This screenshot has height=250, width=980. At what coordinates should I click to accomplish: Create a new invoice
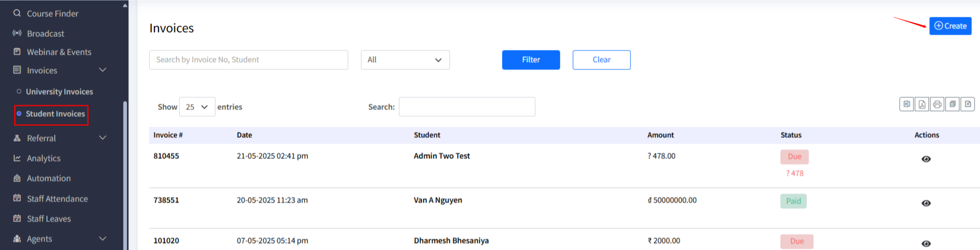(x=950, y=26)
